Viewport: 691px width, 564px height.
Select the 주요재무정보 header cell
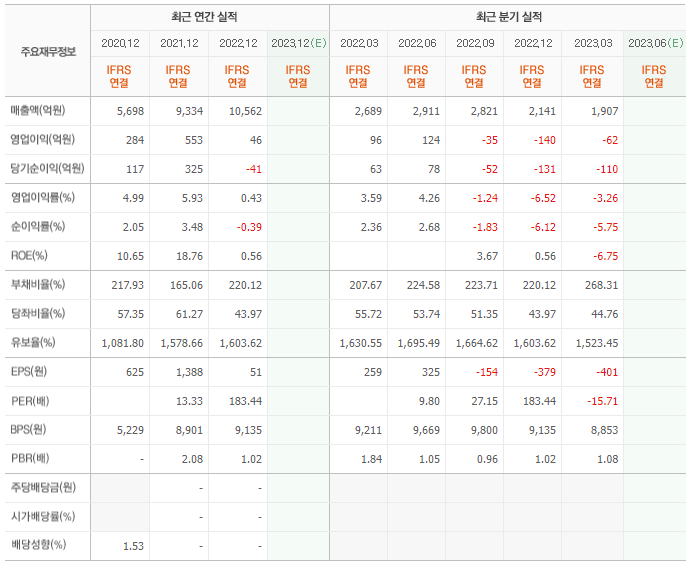tap(48, 52)
